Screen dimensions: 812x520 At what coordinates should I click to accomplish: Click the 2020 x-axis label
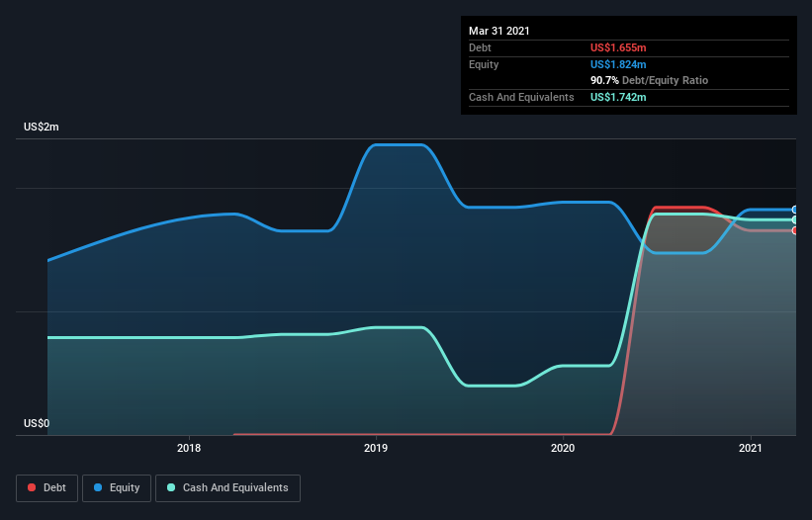click(x=563, y=448)
